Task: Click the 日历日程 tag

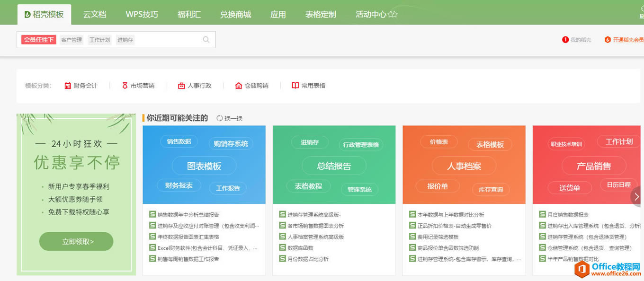Action: pyautogui.click(x=618, y=184)
